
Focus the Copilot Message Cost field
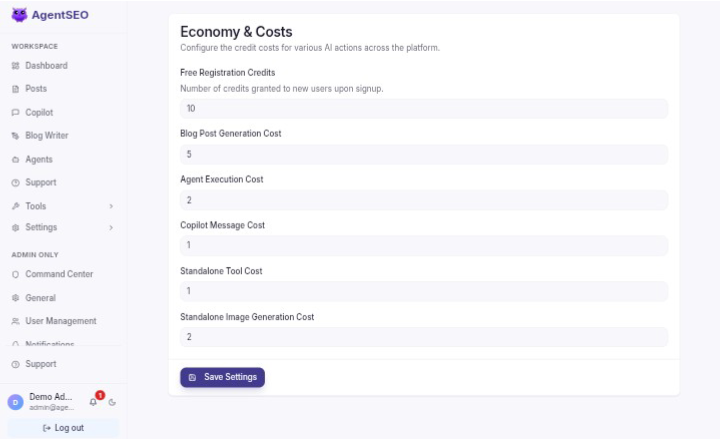click(x=424, y=246)
